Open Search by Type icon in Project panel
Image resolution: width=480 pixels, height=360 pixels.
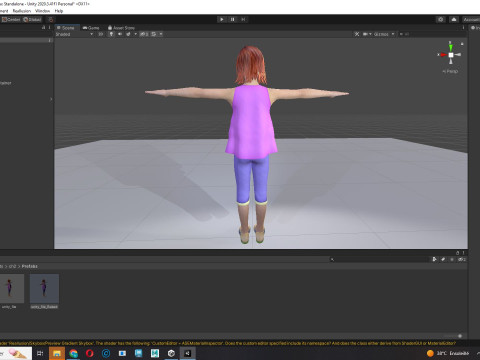434,259
